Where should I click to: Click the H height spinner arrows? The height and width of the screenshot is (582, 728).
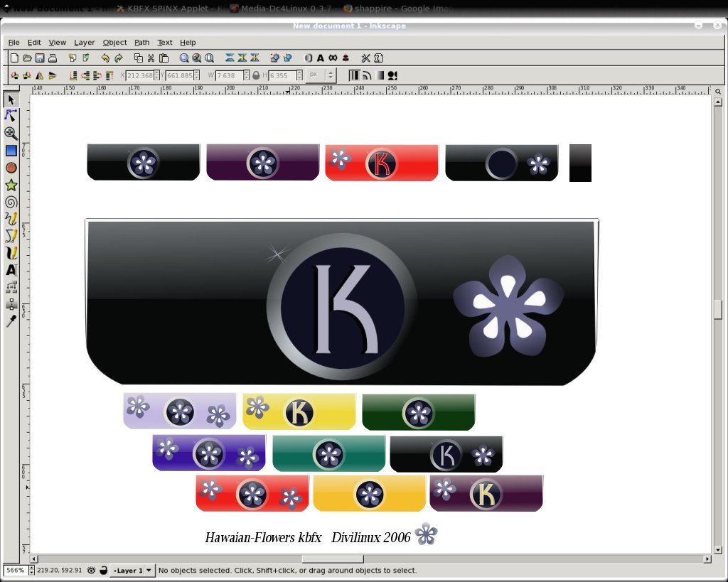click(x=299, y=75)
